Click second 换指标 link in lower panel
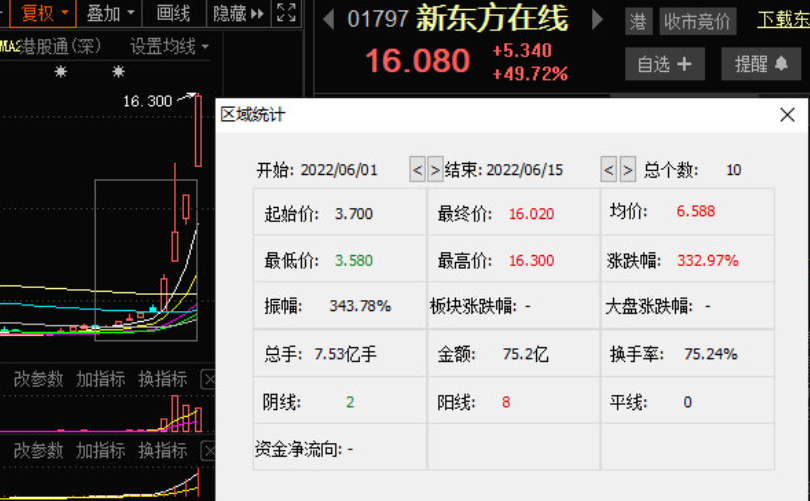The width and height of the screenshot is (810, 501). 162,450
